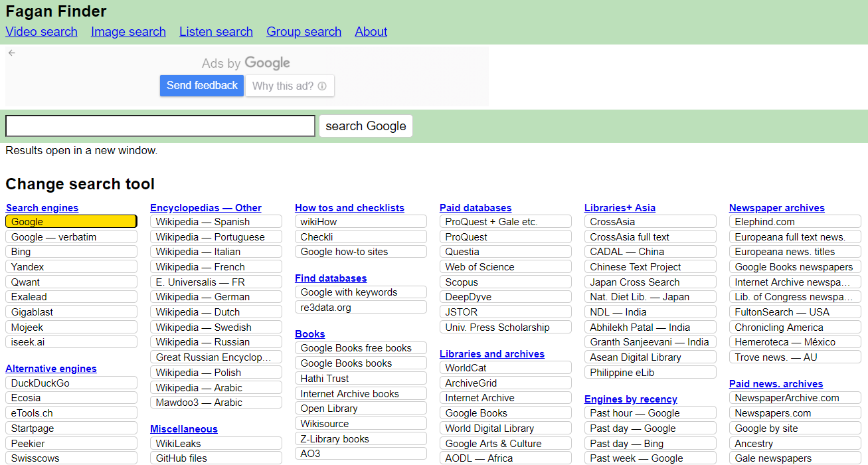
Task: Choose JSTOR search tool
Action: point(505,312)
